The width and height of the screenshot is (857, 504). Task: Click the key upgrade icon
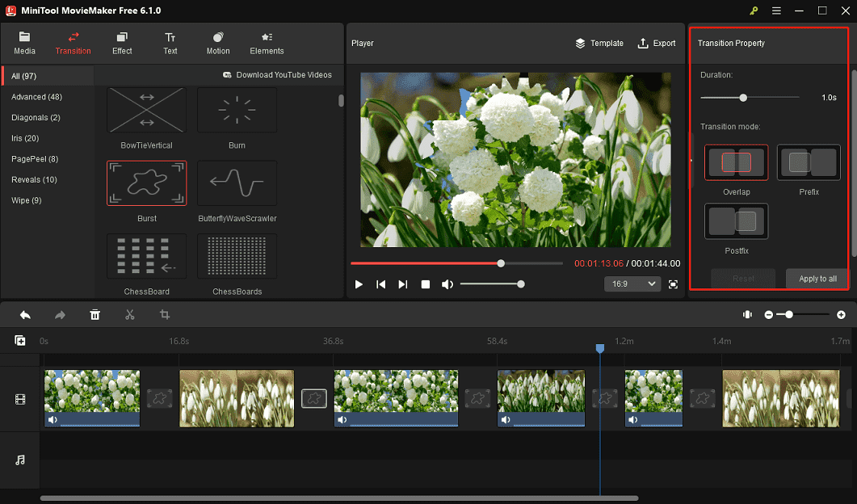(x=754, y=10)
